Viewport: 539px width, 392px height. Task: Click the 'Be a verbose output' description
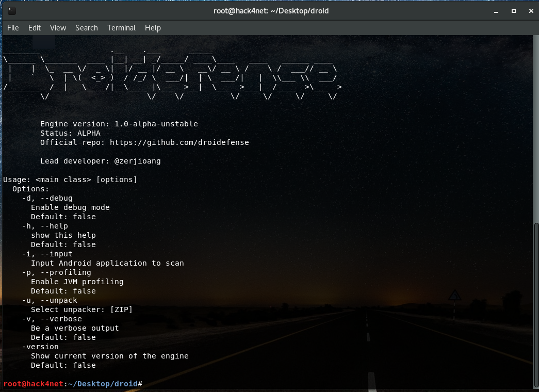75,328
